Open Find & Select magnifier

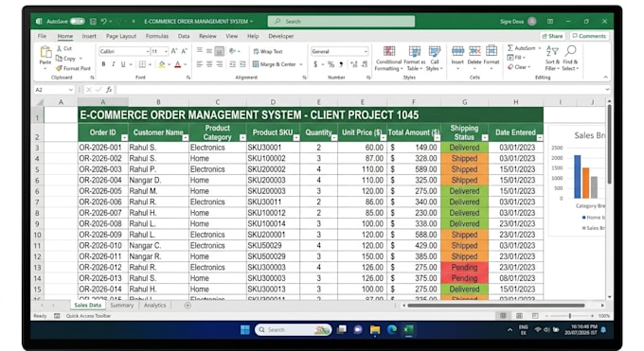point(570,58)
